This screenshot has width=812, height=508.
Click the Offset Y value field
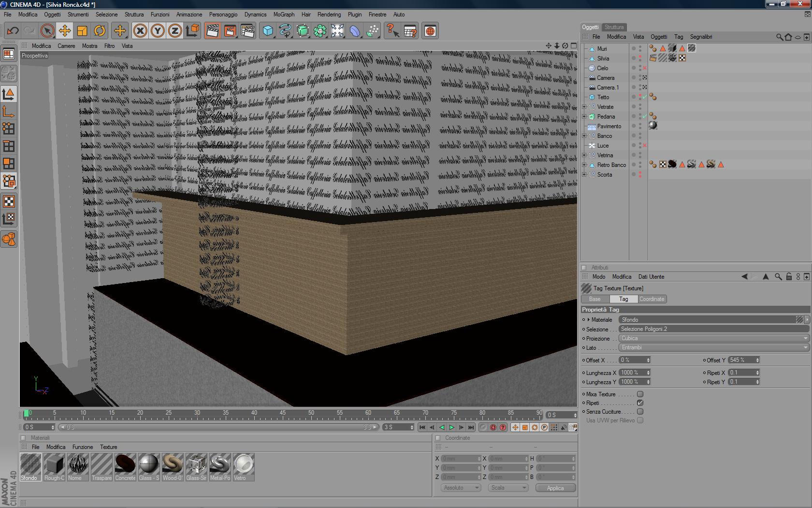tap(741, 360)
